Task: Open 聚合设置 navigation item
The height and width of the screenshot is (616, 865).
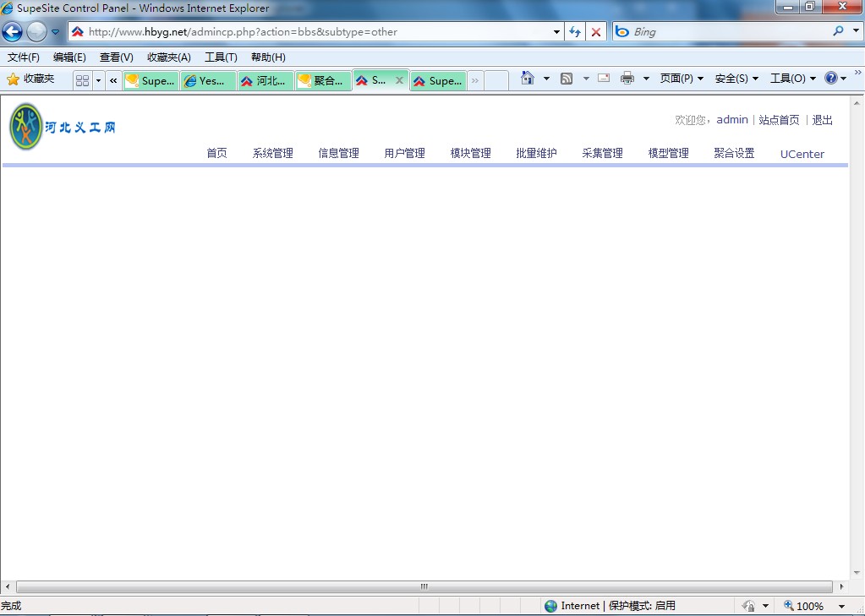Action: pyautogui.click(x=734, y=153)
